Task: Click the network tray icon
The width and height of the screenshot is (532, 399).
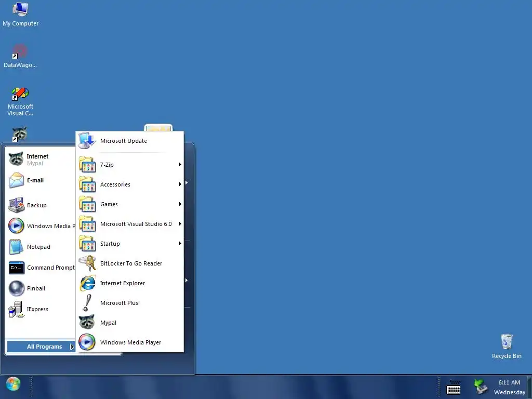Action: coord(481,387)
